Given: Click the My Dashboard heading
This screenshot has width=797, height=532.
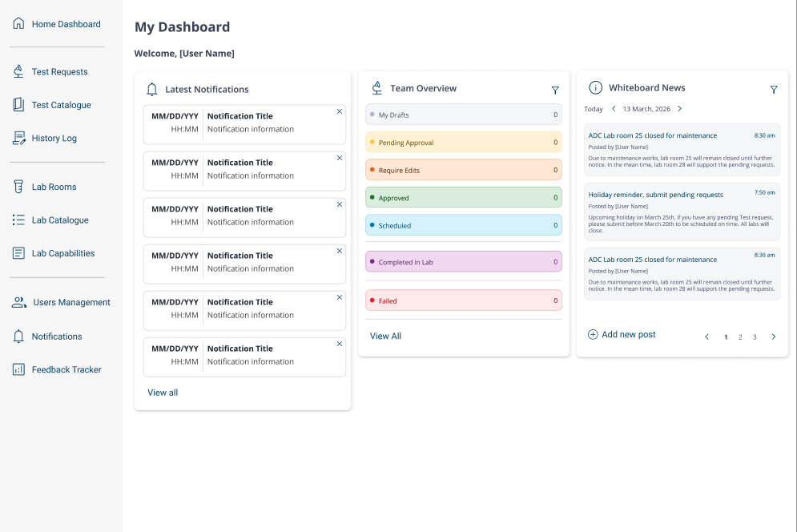Looking at the screenshot, I should click(182, 27).
